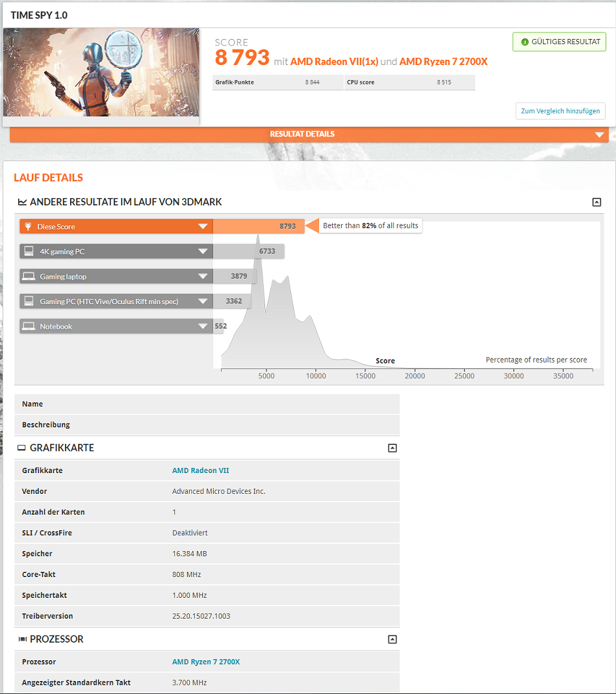The width and height of the screenshot is (616, 694).
Task: Click the 3879 bar for Gaming laptop
Action: point(235,276)
